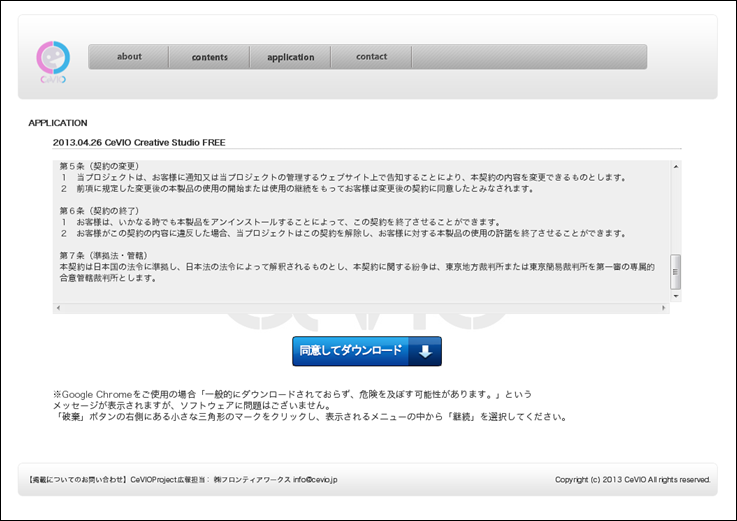The image size is (737, 521).
Task: Click the horizontal scroll-right arrow
Action: pyautogui.click(x=664, y=308)
